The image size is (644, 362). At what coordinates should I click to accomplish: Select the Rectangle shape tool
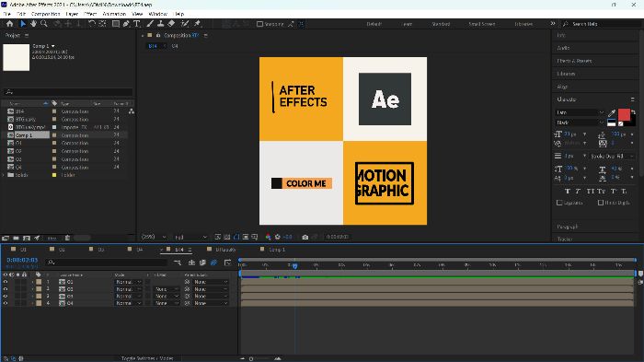click(116, 24)
